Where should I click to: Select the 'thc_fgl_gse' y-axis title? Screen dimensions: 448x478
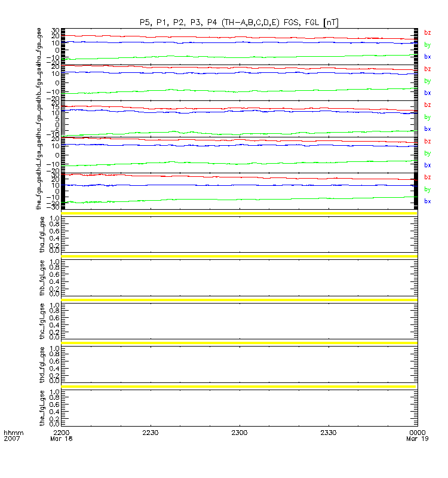coord(42,321)
